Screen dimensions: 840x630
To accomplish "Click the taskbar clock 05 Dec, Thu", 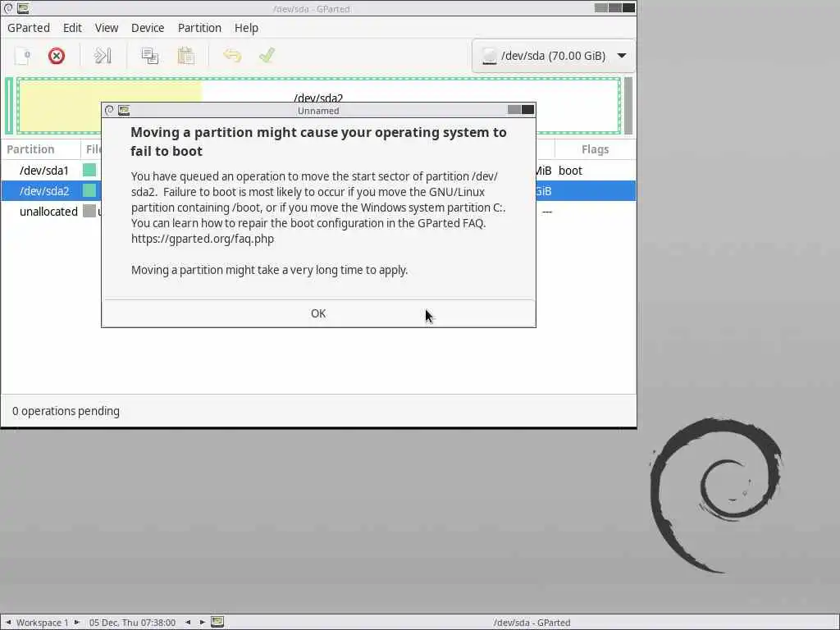I will point(132,623).
